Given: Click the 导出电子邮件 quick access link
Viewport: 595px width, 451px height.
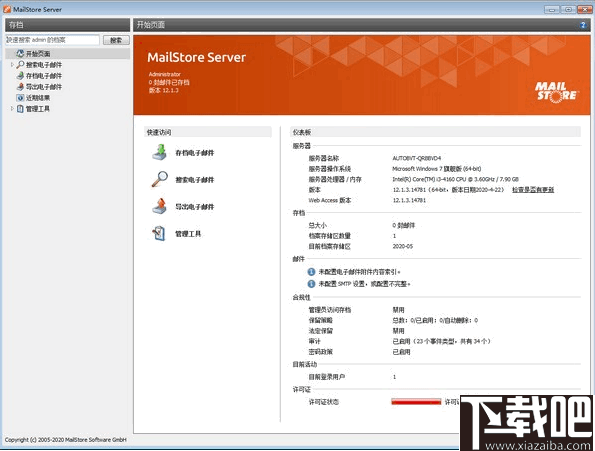Looking at the screenshot, I should pos(195,207).
